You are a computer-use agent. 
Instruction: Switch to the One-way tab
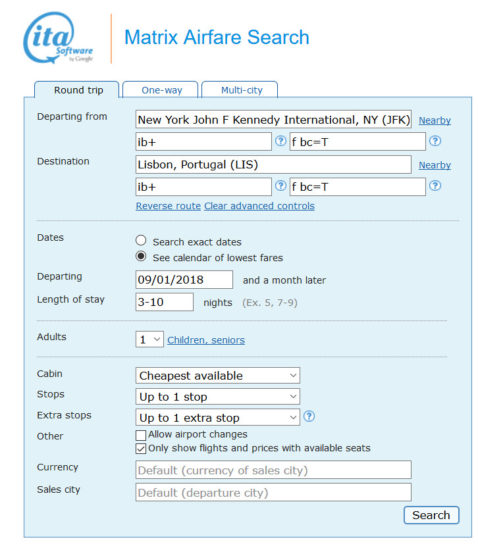click(x=161, y=90)
